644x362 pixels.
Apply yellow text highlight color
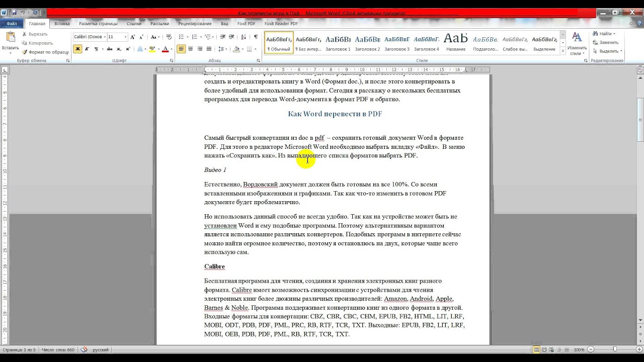click(x=152, y=49)
